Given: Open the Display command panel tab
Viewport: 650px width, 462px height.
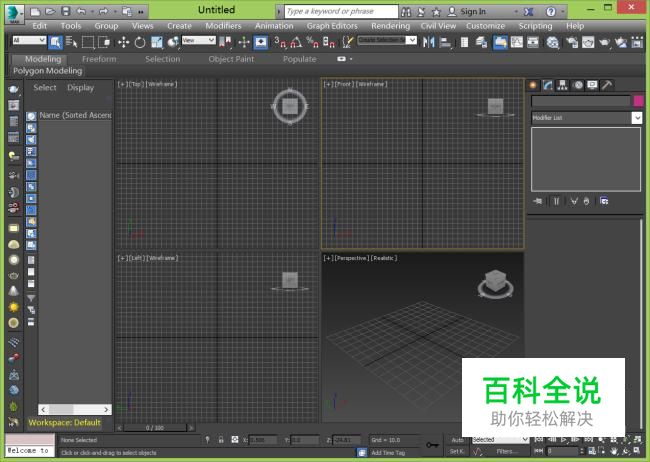Looking at the screenshot, I should click(x=592, y=85).
